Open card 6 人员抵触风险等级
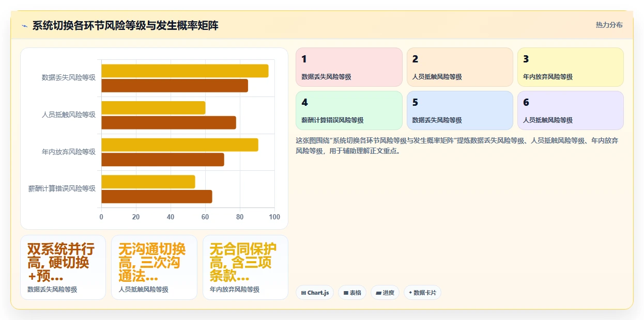Image resolution: width=644 pixels, height=320 pixels. (571, 110)
